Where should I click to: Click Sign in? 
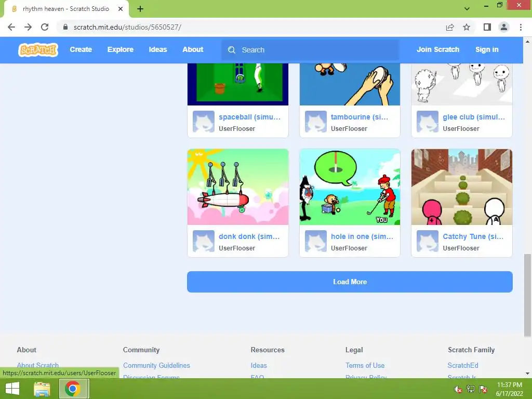tap(487, 49)
